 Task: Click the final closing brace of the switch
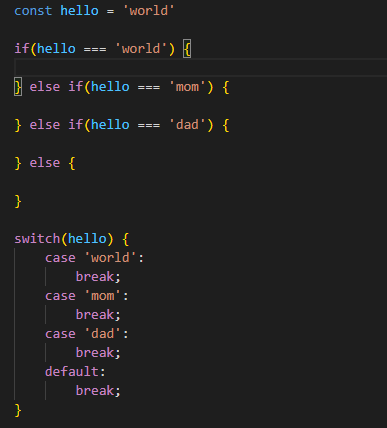pyautogui.click(x=18, y=410)
